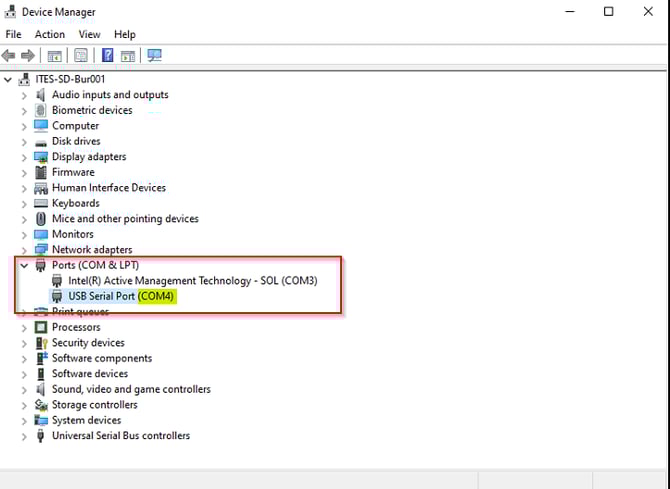Click the Storage controllers icon

pyautogui.click(x=41, y=404)
